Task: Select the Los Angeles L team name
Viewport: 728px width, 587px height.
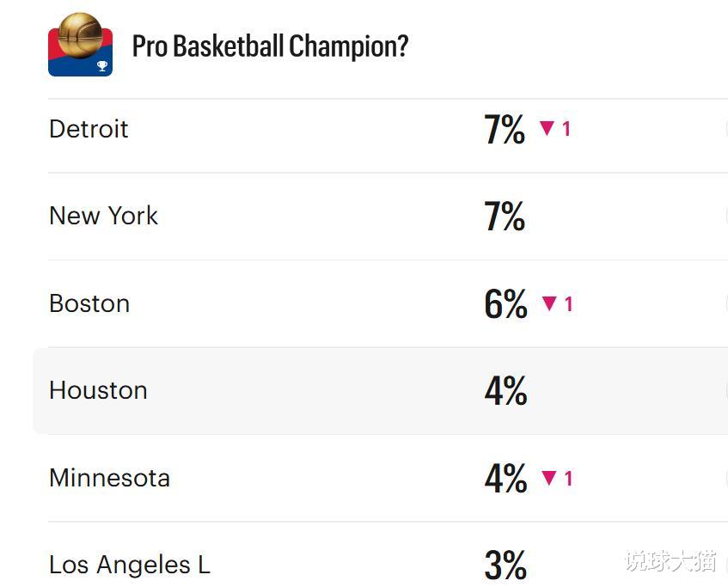Action: (x=129, y=565)
